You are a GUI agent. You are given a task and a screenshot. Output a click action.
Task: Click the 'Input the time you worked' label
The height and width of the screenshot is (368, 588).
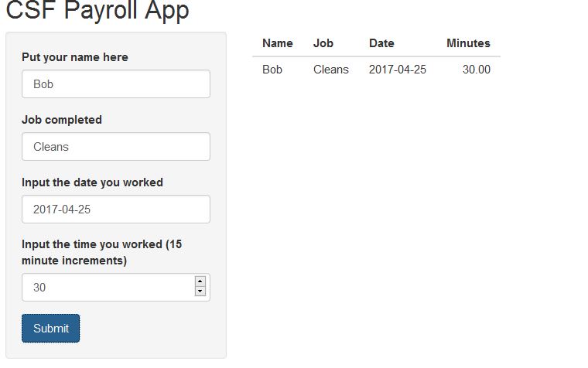tap(102, 252)
